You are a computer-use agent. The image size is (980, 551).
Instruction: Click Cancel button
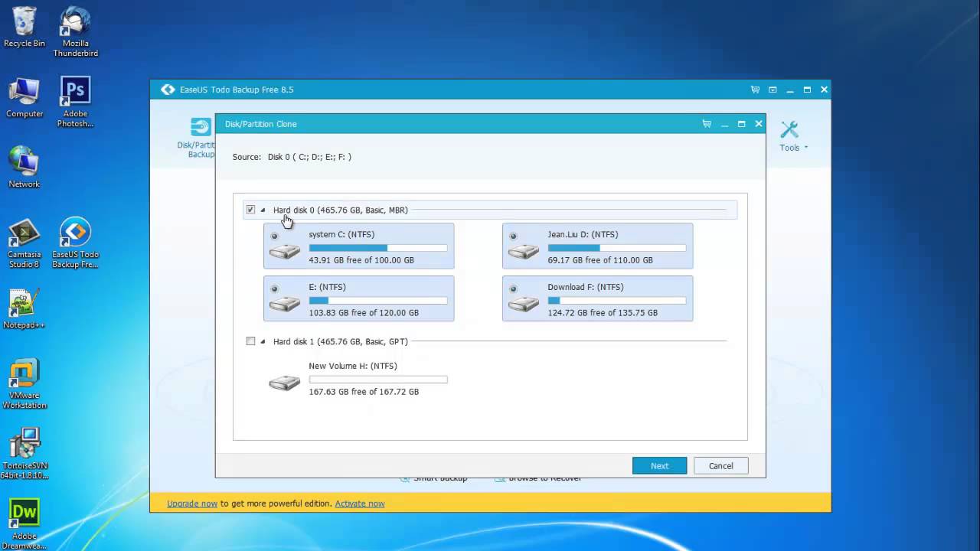pos(720,465)
